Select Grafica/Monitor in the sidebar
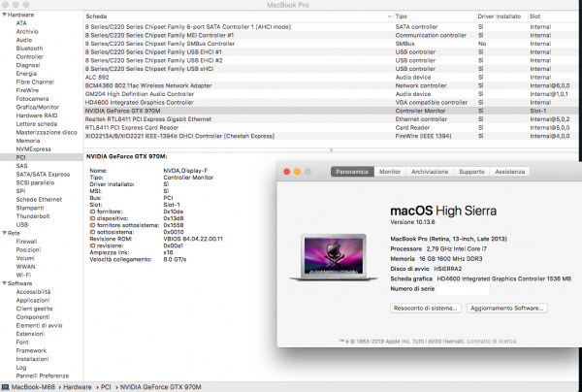The image size is (582, 392). tap(38, 107)
